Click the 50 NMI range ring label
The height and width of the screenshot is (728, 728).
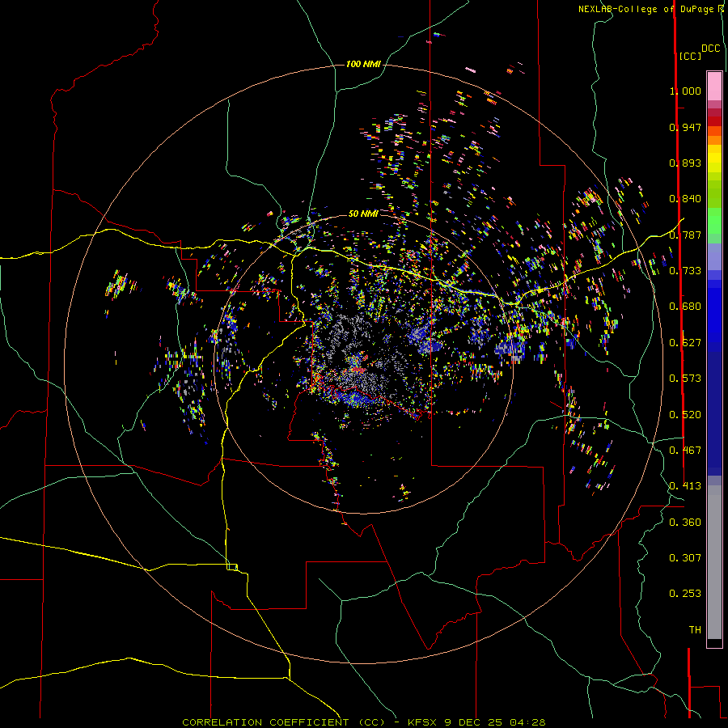coord(363,214)
